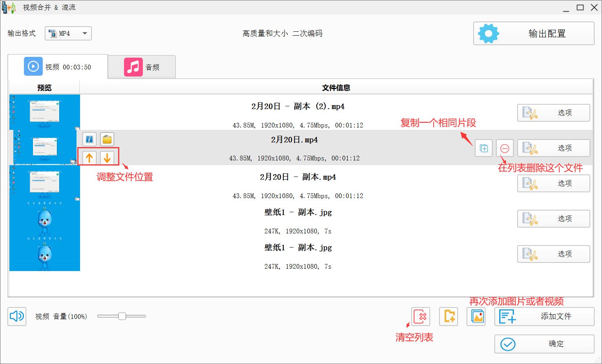Open the 输出配置 settings panel
This screenshot has height=364, width=602.
pyautogui.click(x=533, y=33)
